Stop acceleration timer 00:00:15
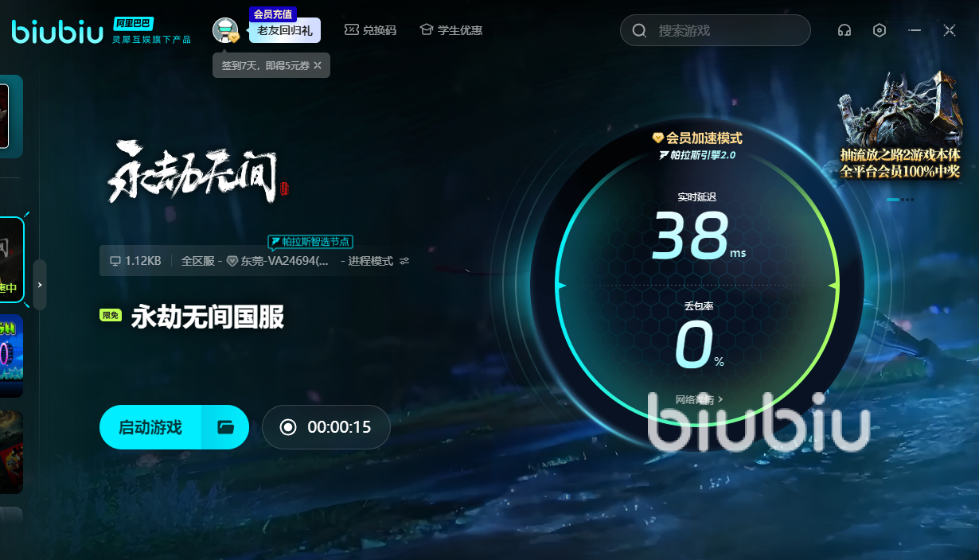The width and height of the screenshot is (979, 560). [x=326, y=427]
